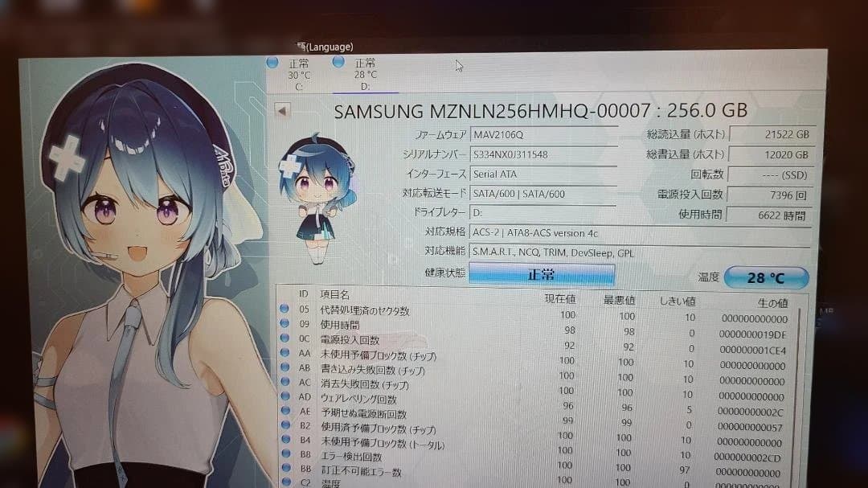Click raw value 00000000002C
Viewport: 868px width, 488px height.
750,412
